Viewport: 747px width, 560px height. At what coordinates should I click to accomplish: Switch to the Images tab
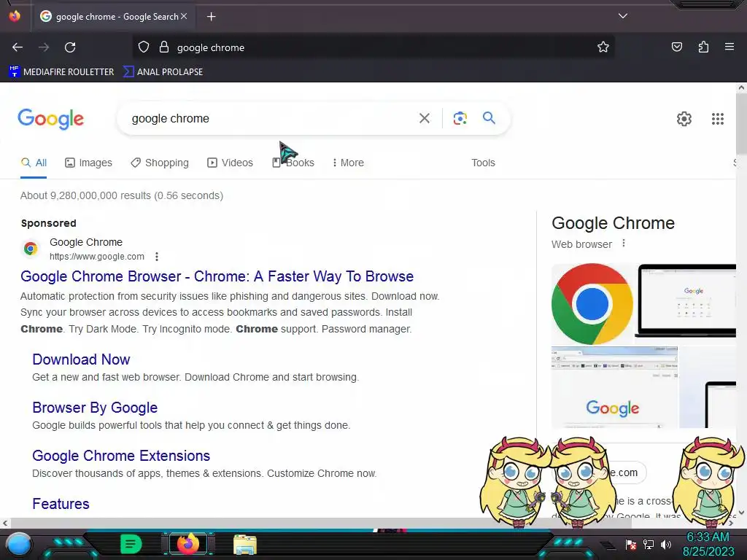(x=88, y=163)
